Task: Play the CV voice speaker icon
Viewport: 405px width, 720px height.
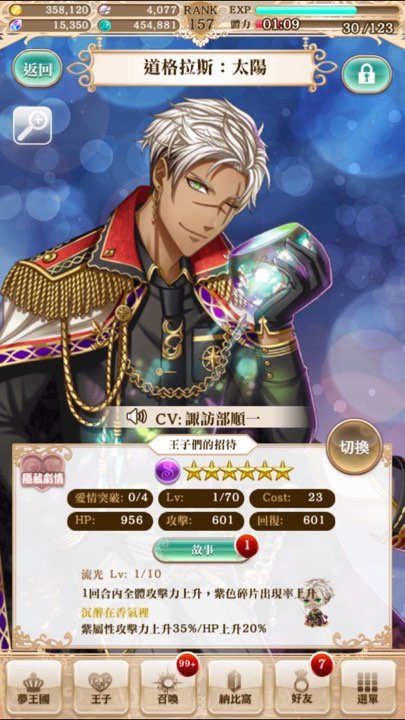Action: pos(136,417)
